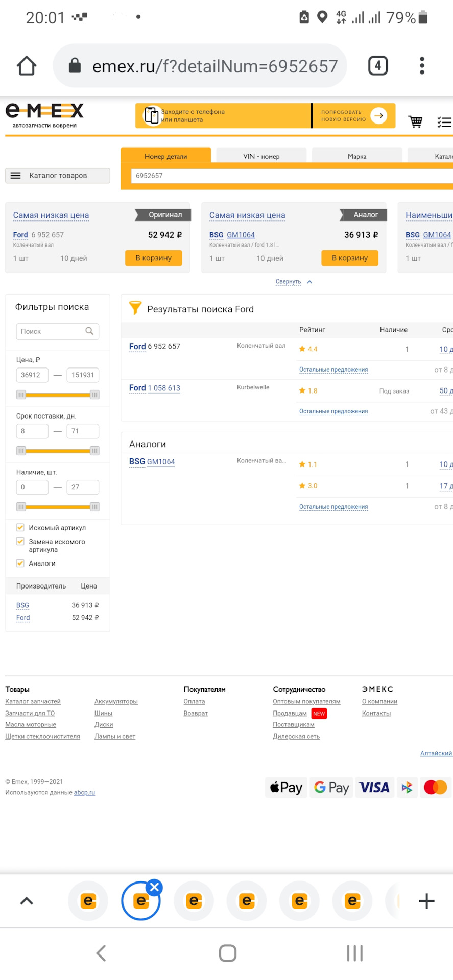The image size is (453, 980).
Task: Open the Каталог товаров menu
Action: pos(58,176)
